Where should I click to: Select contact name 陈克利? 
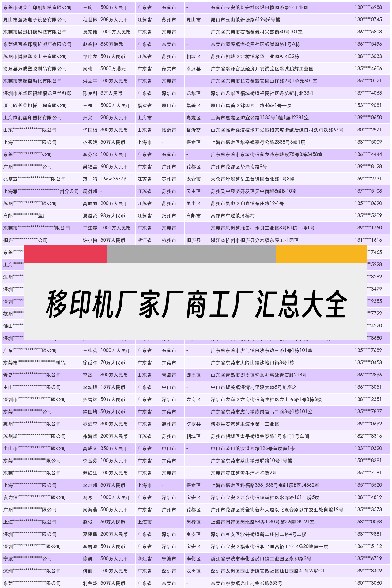[x=90, y=93]
